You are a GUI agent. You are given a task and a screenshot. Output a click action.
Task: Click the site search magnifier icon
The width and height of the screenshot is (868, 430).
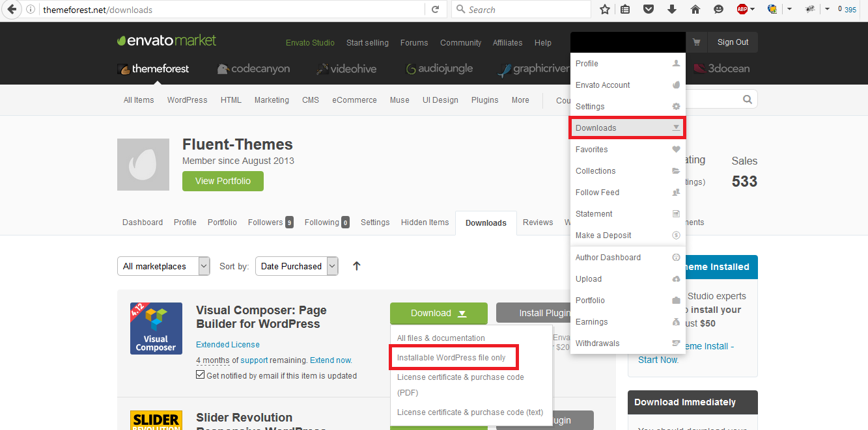point(747,100)
